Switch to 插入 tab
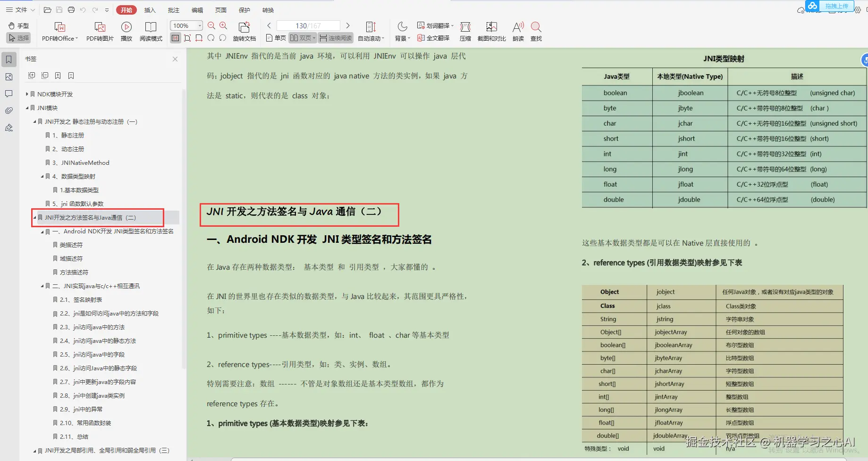The width and height of the screenshot is (868, 461). pos(150,10)
